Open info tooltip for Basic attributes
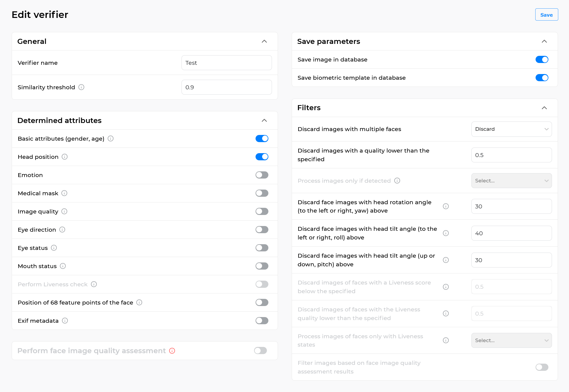 click(x=110, y=138)
